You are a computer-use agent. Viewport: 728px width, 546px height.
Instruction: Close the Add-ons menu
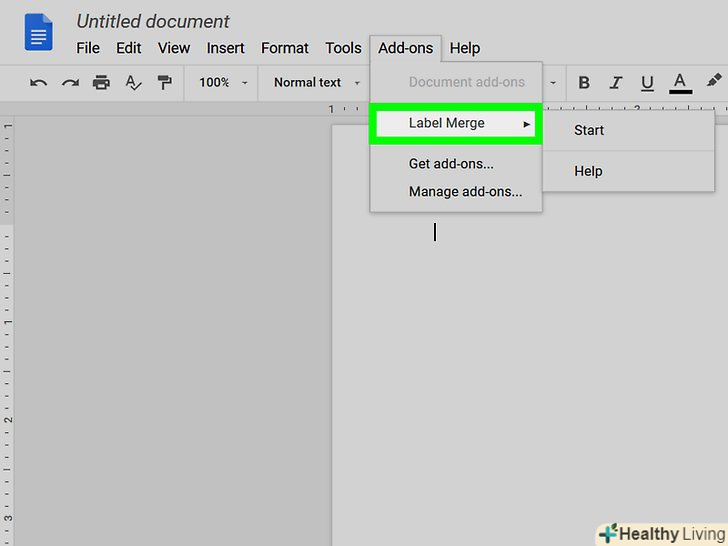pyautogui.click(x=405, y=48)
